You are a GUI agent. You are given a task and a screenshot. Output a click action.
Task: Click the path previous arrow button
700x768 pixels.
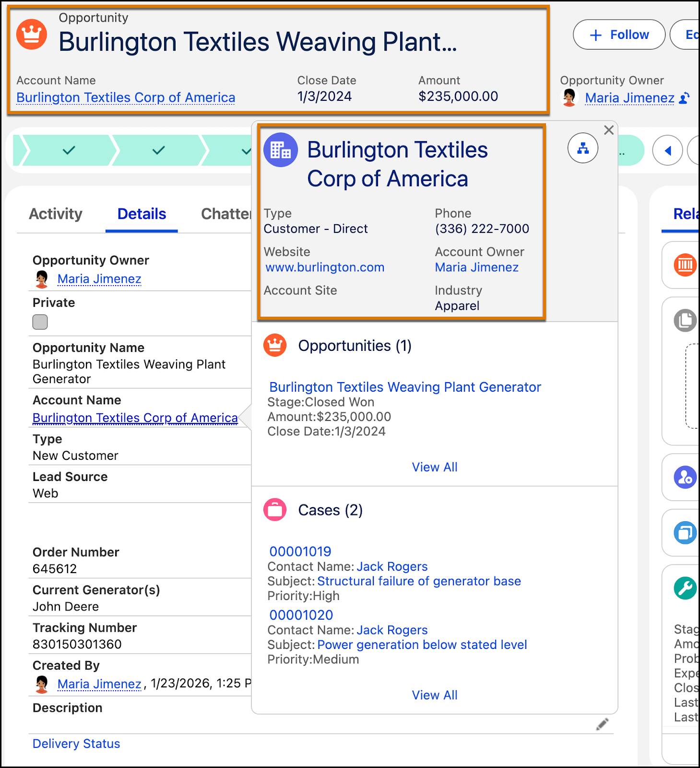(x=667, y=151)
